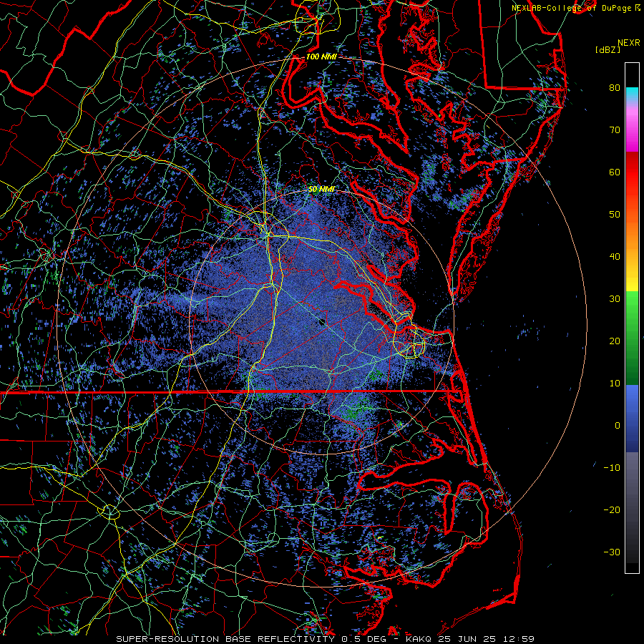Click the -30 dBZ legend value
The image size is (644, 644).
[x=612, y=552]
